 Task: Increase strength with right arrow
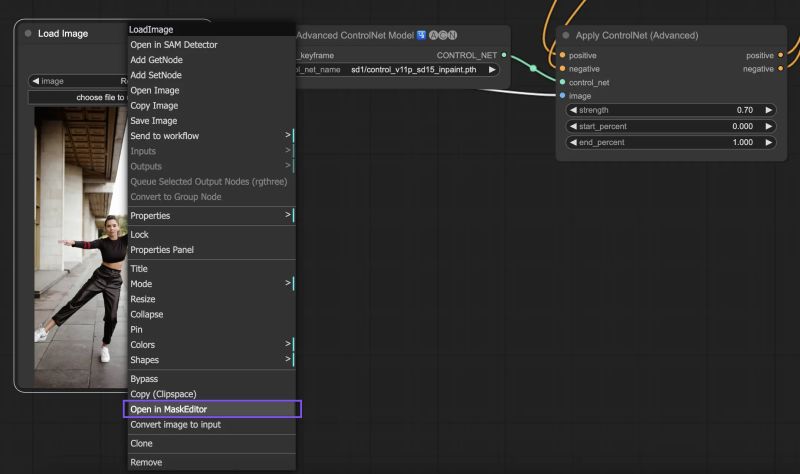click(x=768, y=110)
